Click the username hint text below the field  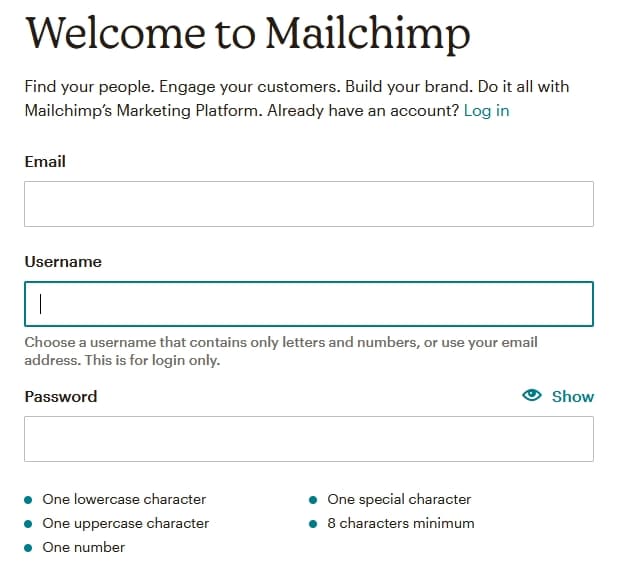[x=280, y=351]
